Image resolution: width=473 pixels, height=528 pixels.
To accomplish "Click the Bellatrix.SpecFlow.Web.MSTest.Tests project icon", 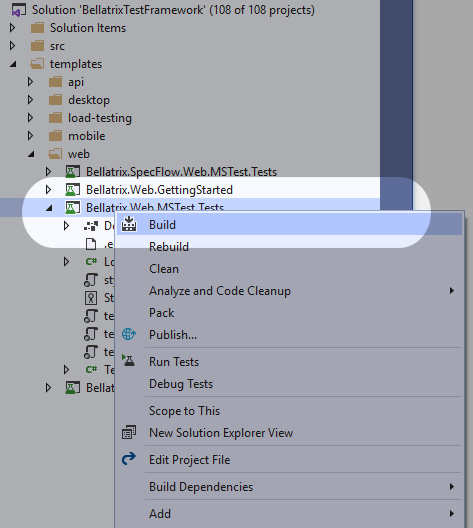I will click(73, 172).
